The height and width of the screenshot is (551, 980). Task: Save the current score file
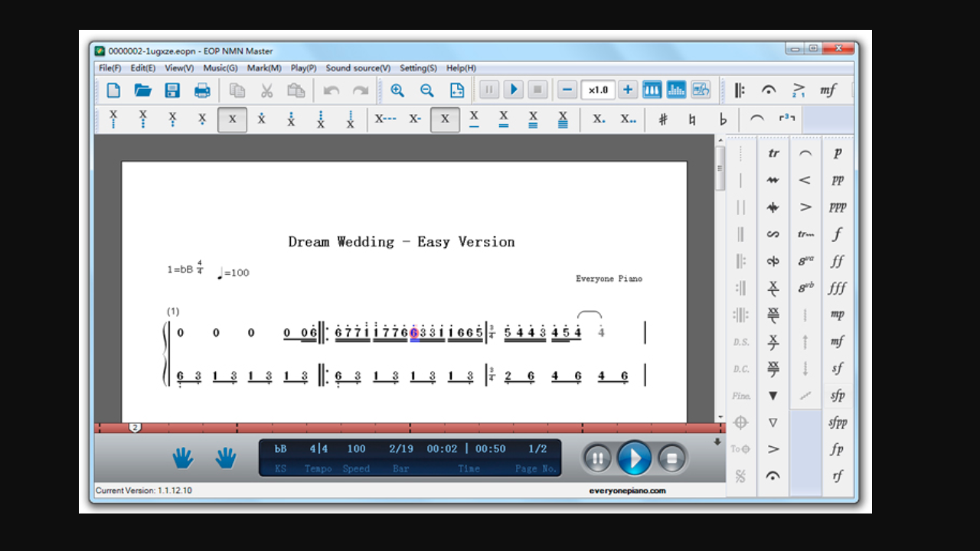173,90
